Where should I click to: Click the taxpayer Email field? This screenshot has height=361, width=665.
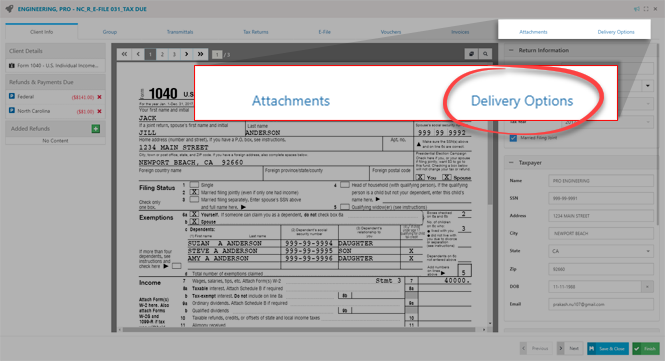point(601,304)
